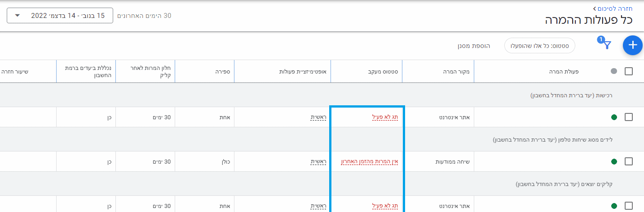This screenshot has height=212, width=644.
Task: Click the לידים מסוג שיחות טלפון group header
Action: [x=322, y=139]
